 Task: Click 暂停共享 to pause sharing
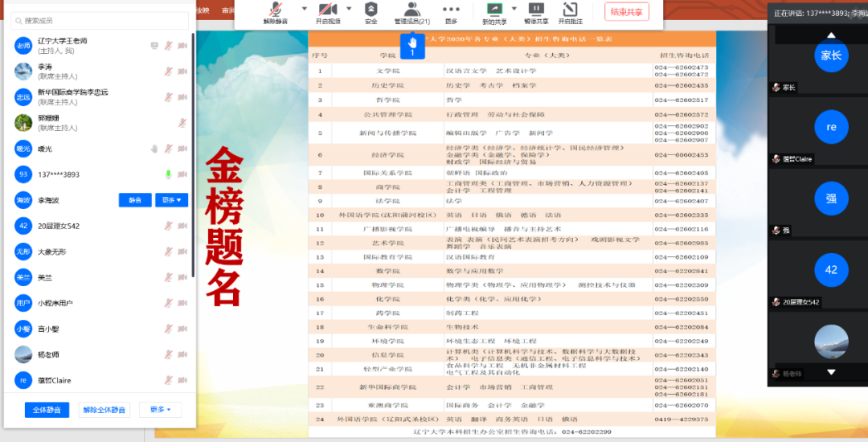[x=535, y=10]
